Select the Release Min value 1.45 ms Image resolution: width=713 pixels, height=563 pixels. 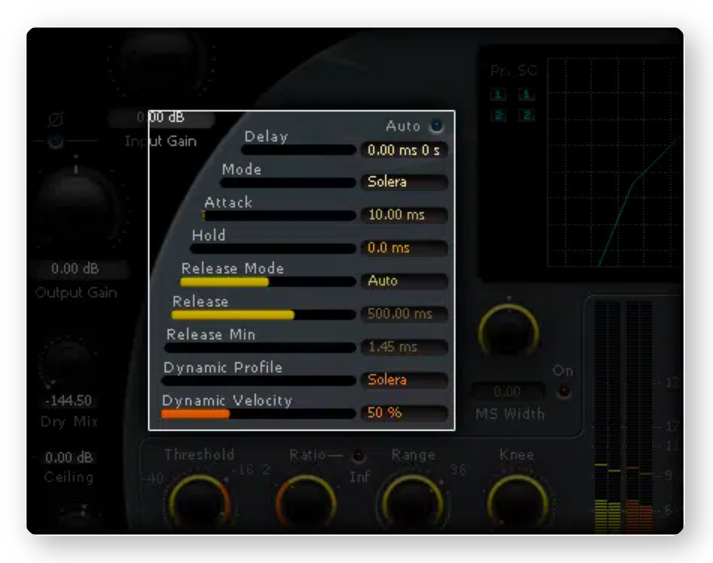(404, 347)
